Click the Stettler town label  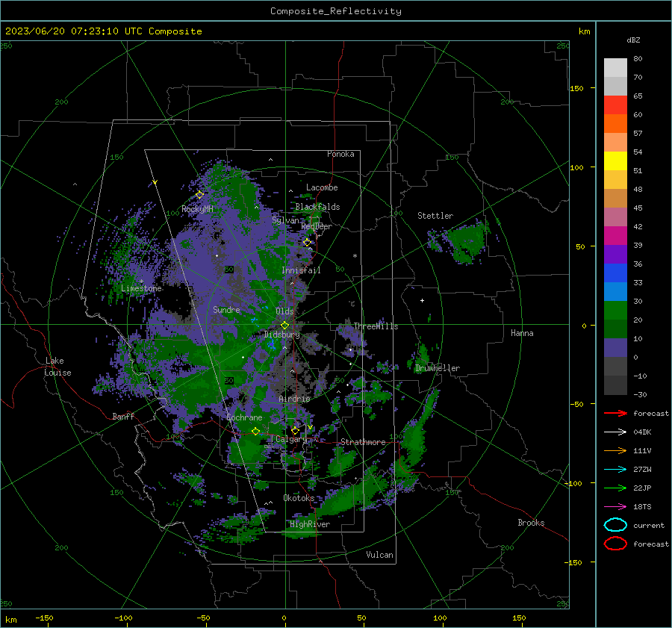point(435,216)
